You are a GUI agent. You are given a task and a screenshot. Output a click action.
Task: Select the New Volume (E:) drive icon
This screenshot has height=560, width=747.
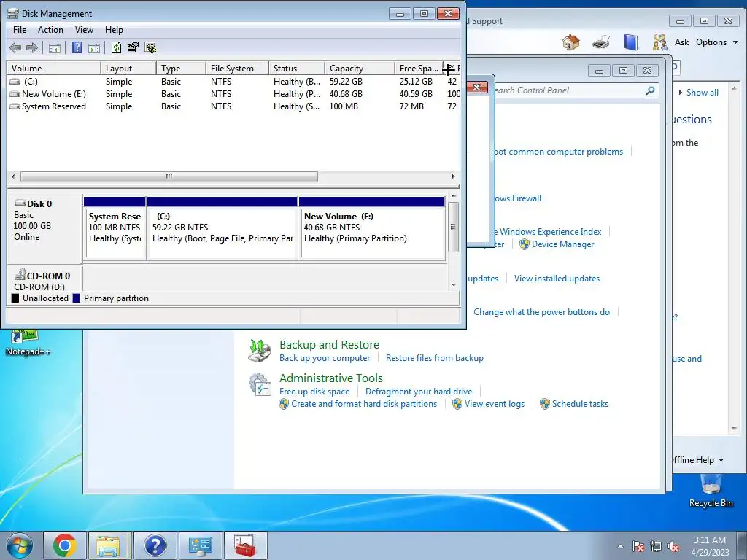click(x=15, y=94)
